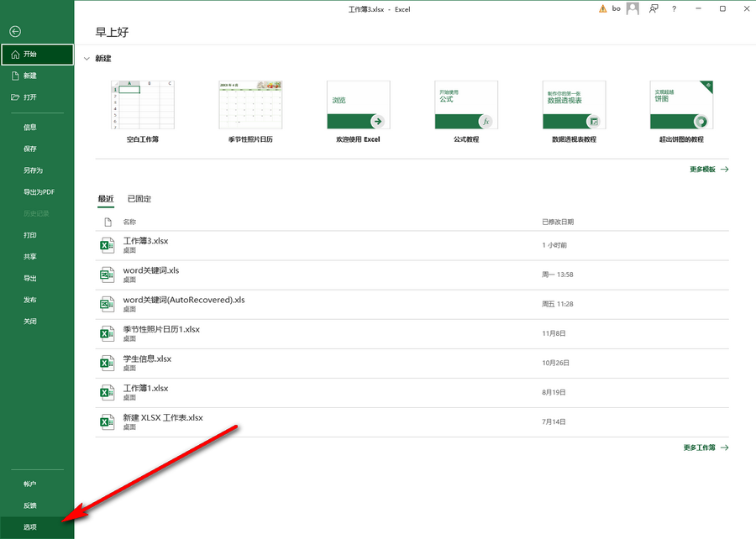Click the 更多模板 link
This screenshot has height=539, width=756.
(x=702, y=169)
